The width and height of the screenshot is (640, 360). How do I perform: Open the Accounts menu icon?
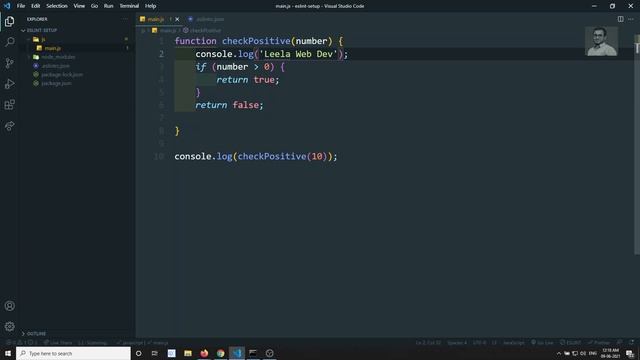[x=9, y=306]
